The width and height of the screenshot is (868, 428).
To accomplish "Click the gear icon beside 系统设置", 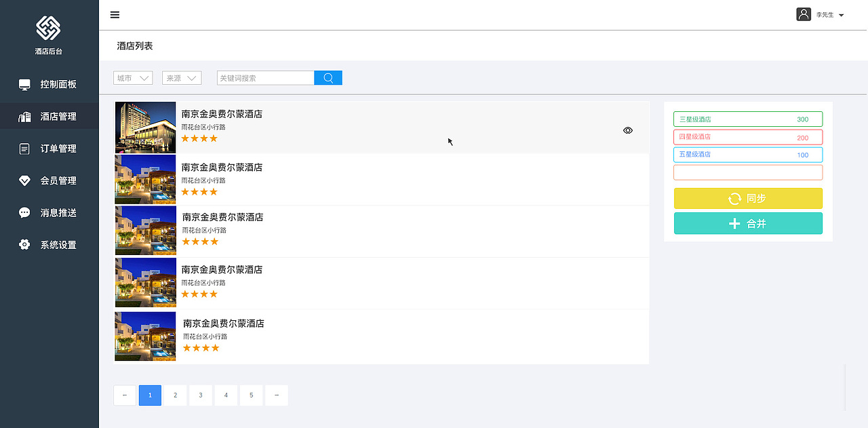I will click(24, 245).
